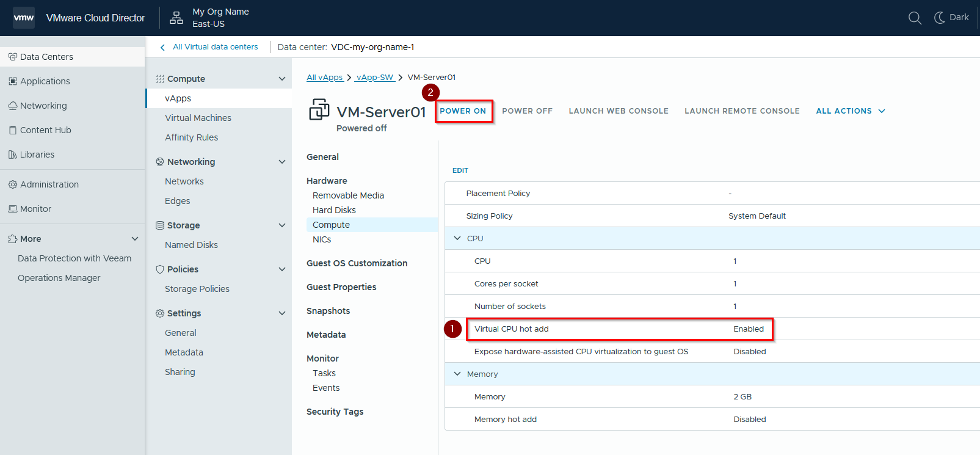Click LAUNCH WEB CONSOLE

tap(619, 111)
